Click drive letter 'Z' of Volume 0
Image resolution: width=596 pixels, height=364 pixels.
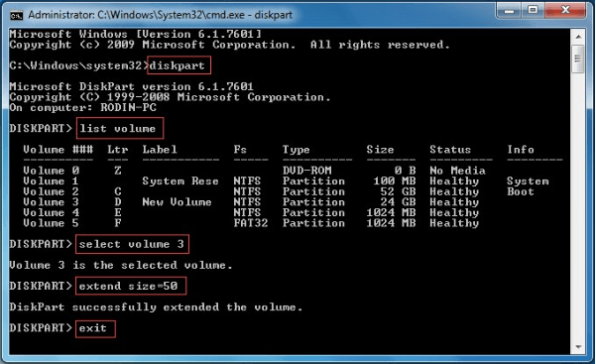coord(118,171)
